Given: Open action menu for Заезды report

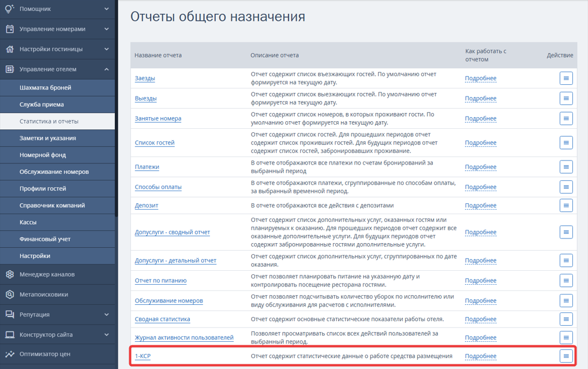Looking at the screenshot, I should tap(566, 78).
